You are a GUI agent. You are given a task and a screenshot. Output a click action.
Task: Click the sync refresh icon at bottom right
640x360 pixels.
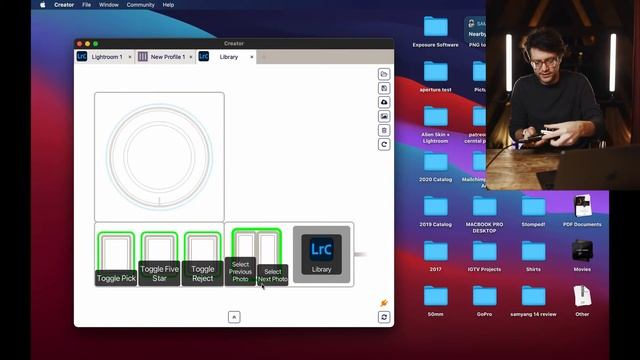384,317
